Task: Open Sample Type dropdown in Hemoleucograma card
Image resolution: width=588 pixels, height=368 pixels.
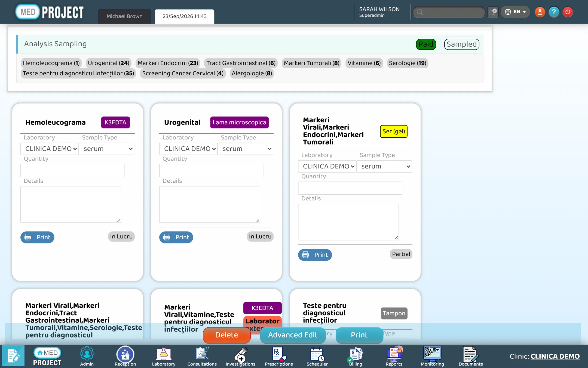Action: (x=106, y=149)
